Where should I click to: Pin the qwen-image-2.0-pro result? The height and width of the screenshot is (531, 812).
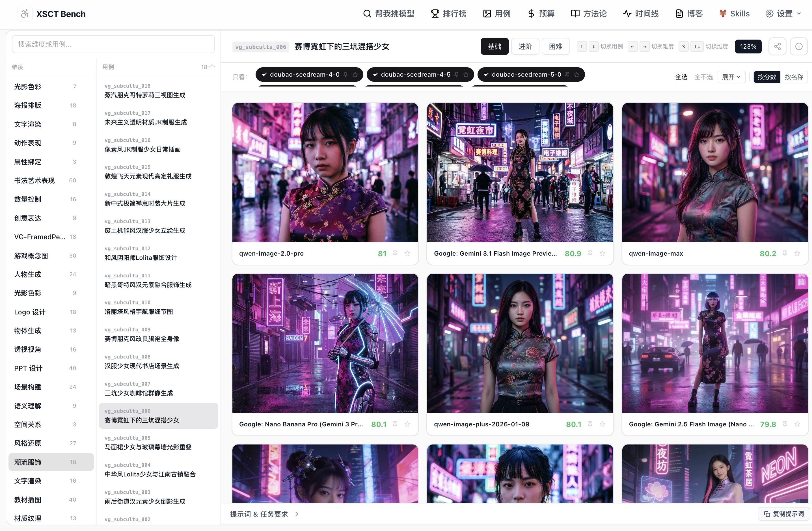[395, 253]
